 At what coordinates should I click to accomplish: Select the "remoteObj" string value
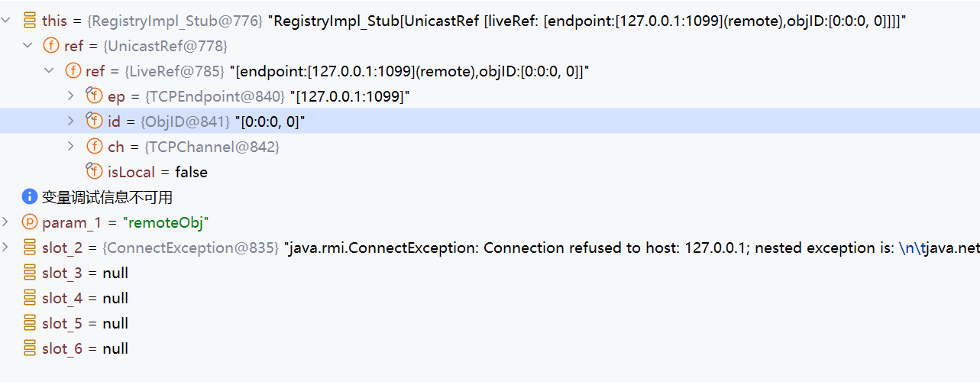[168, 222]
